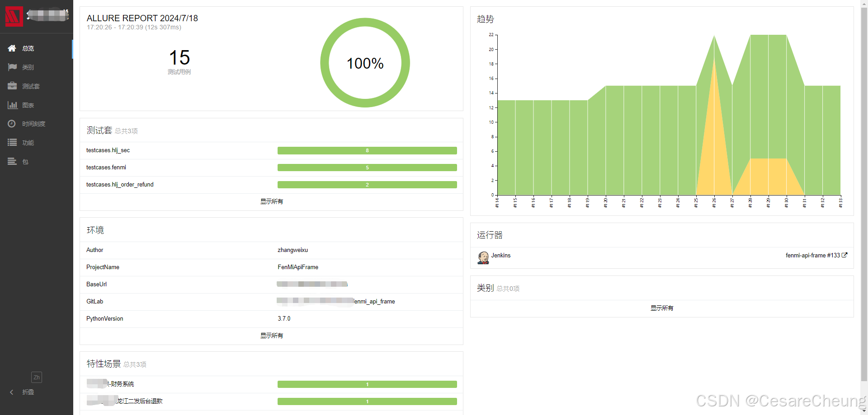Click the 100% pass-rate donut chart
The image size is (868, 415).
coord(365,63)
